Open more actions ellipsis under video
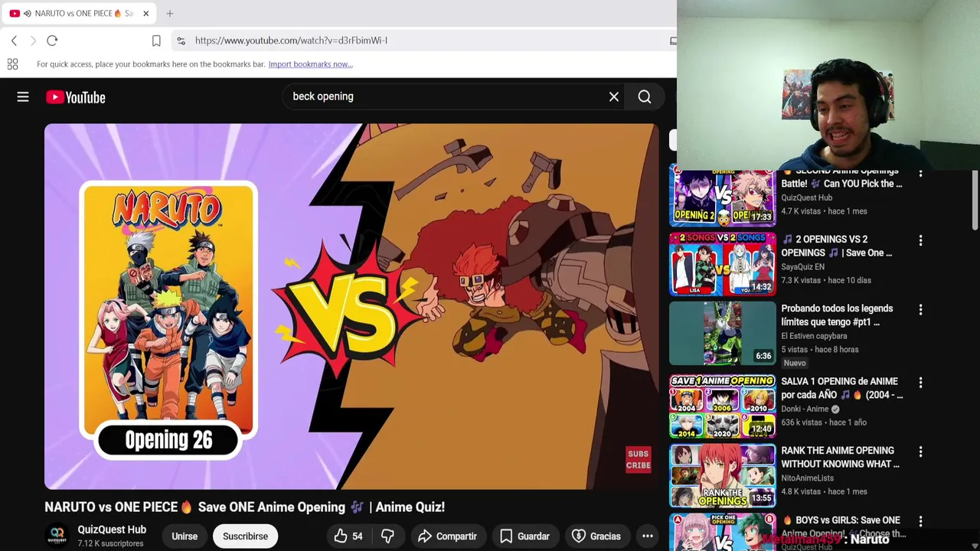This screenshot has width=980, height=551. pyautogui.click(x=648, y=536)
